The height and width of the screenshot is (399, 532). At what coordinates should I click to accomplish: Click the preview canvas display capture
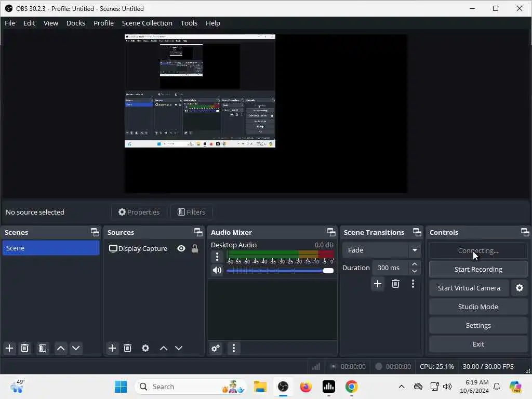pos(200,90)
